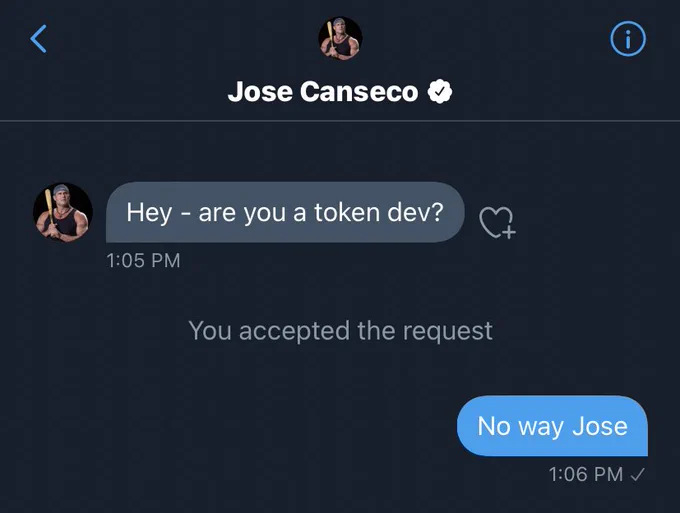Screen dimensions: 680x513
Task: Add a heart reaction to the message
Action: pos(497,222)
